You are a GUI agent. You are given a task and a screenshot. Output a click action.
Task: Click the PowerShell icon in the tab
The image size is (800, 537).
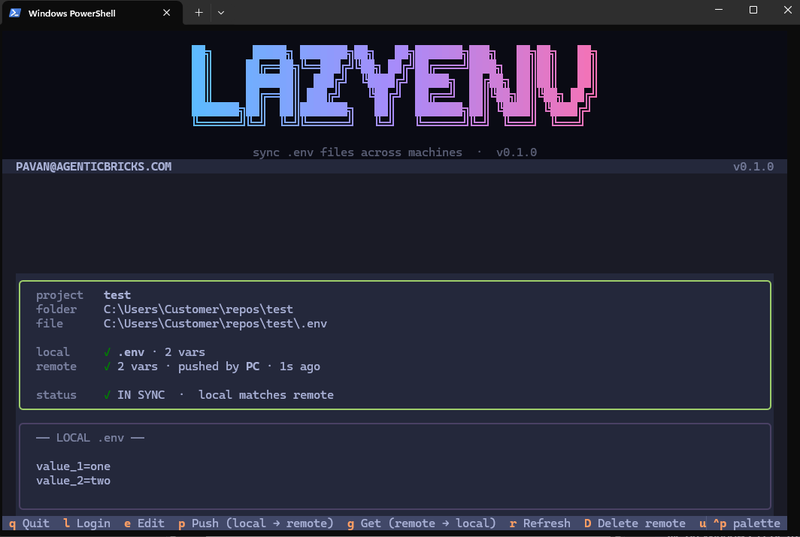(x=15, y=13)
